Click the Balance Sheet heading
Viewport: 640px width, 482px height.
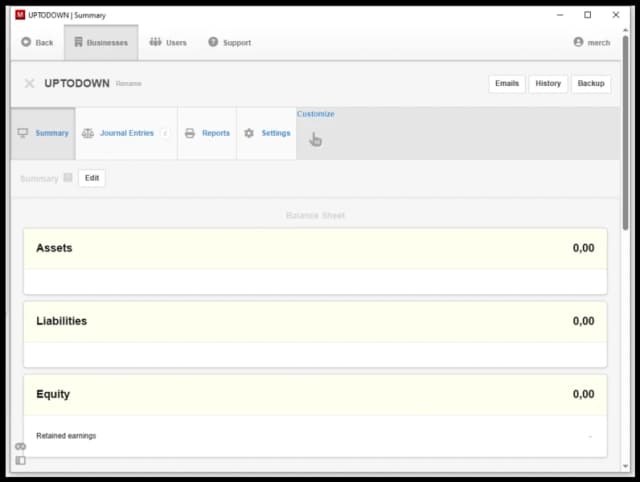[x=315, y=215]
